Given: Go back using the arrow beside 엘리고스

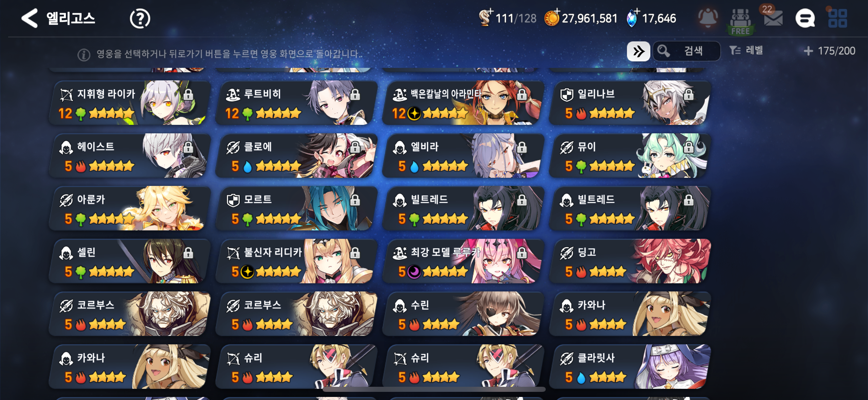Looking at the screenshot, I should pos(30,18).
